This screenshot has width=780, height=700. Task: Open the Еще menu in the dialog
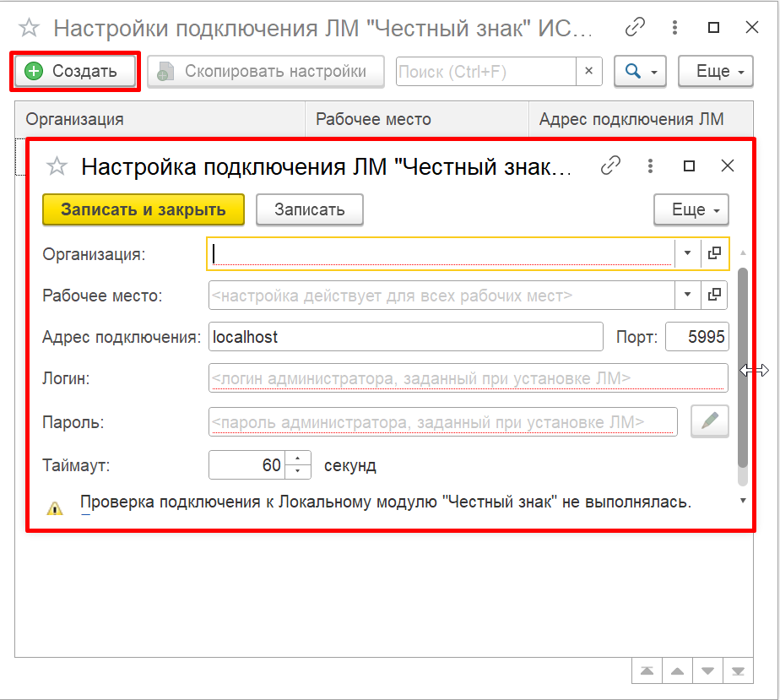[691, 209]
